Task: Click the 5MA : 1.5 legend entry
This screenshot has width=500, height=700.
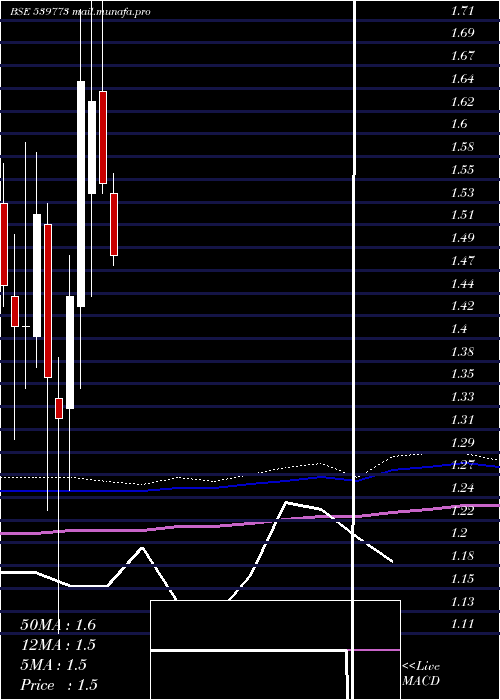Action: tap(54, 665)
